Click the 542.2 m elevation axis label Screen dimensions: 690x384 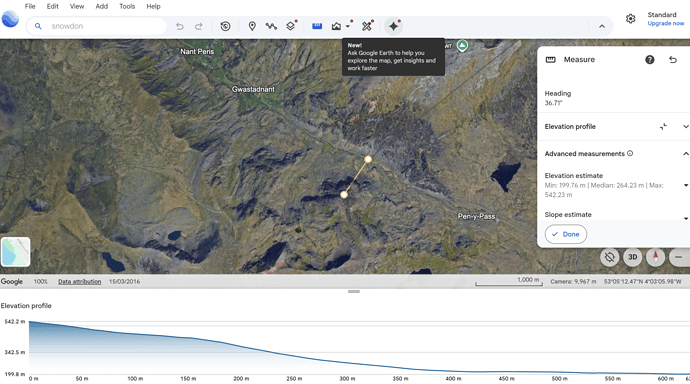coord(15,322)
